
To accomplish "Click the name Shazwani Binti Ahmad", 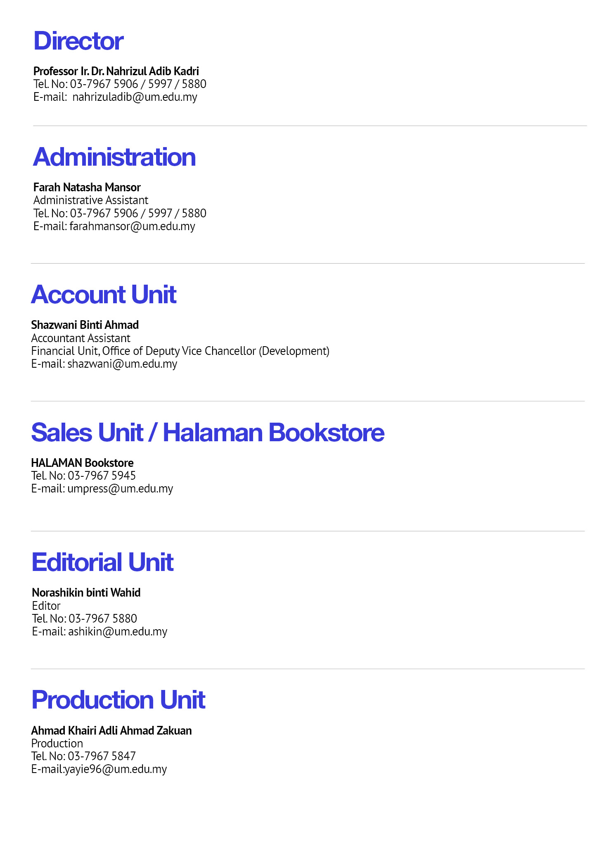I will 85,325.
